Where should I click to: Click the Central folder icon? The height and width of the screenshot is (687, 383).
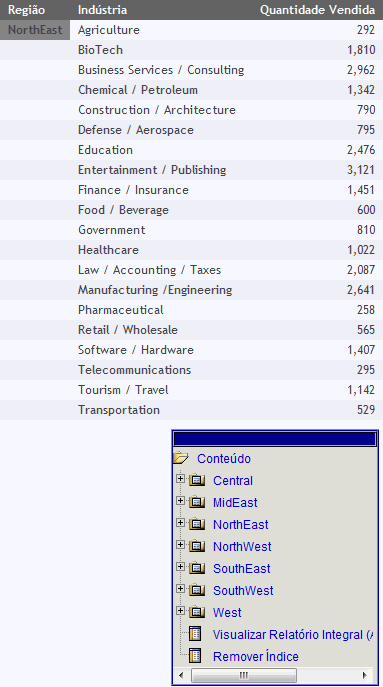197,480
